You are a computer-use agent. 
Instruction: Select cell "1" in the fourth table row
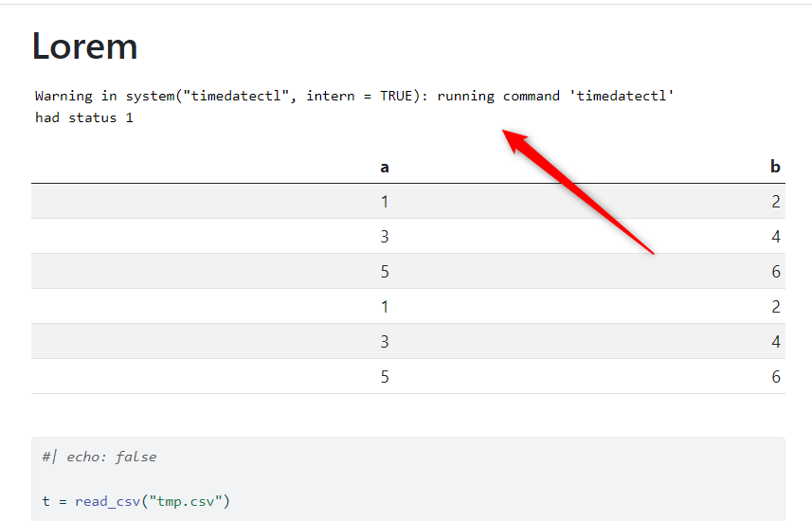click(x=385, y=307)
